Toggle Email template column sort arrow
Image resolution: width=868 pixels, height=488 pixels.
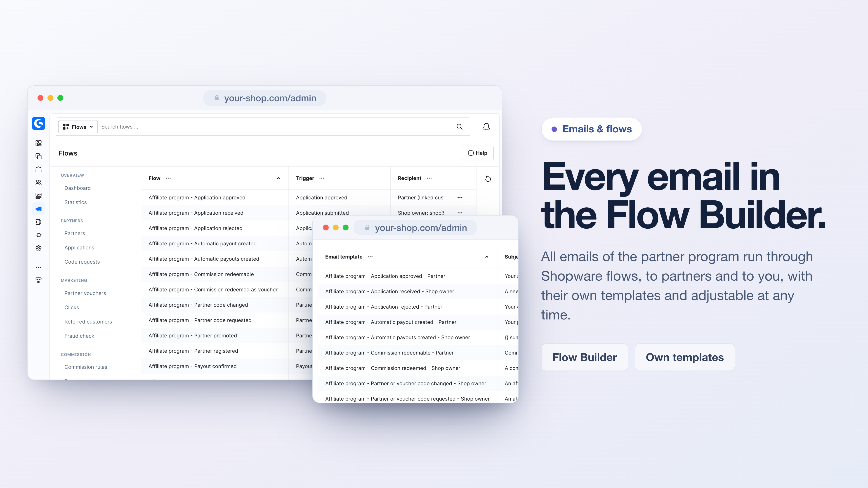[x=487, y=257]
